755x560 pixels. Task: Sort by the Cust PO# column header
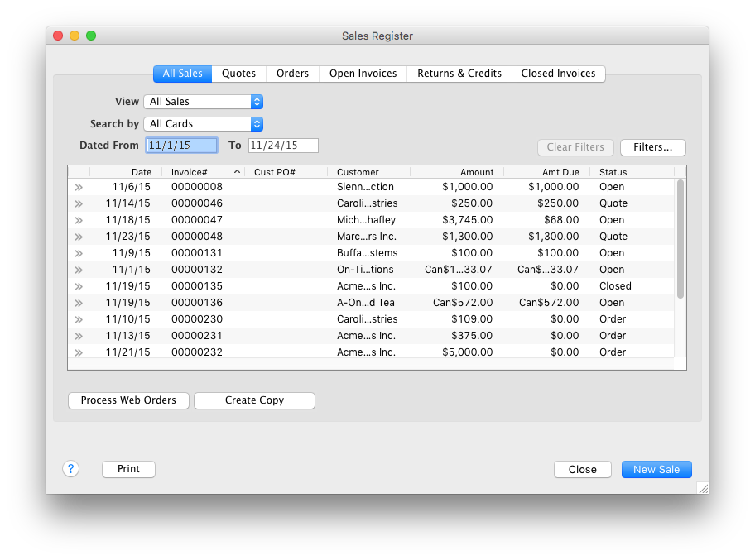[286, 172]
